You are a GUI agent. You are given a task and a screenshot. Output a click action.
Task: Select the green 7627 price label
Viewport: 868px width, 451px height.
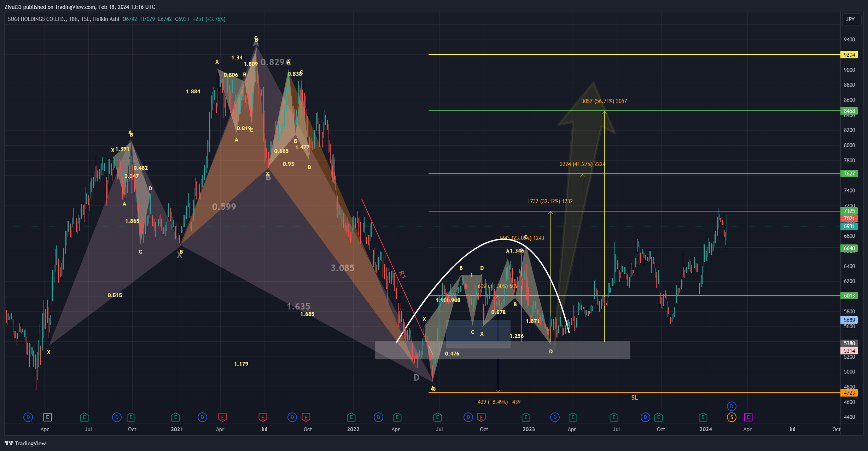849,173
